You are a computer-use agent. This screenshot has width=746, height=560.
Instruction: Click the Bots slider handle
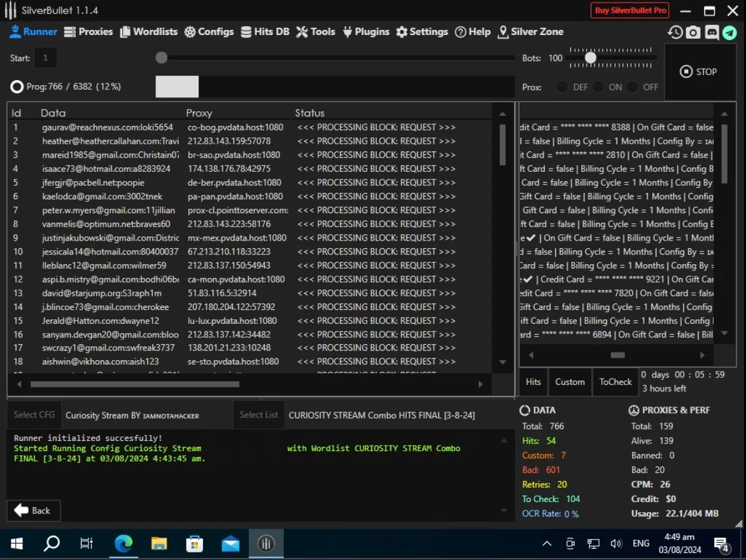pos(591,57)
